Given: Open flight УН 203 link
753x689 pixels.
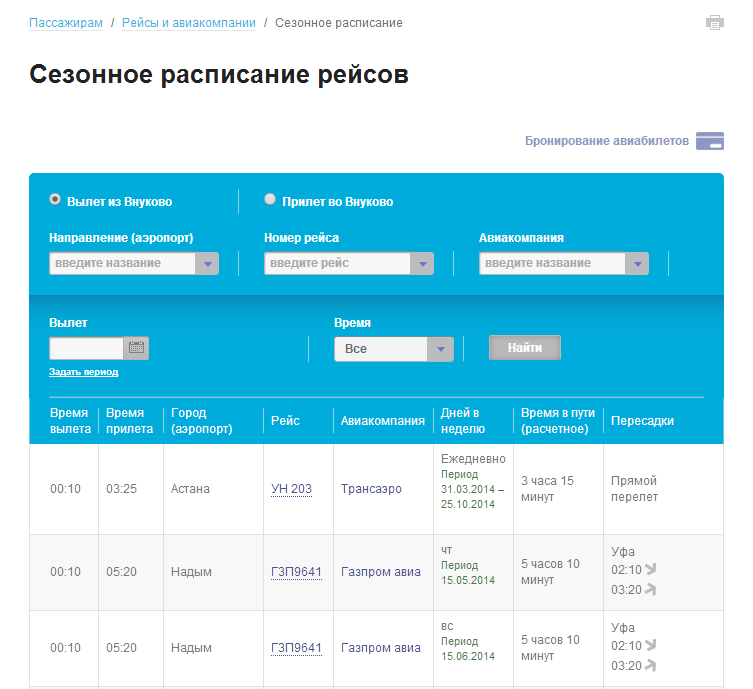Looking at the screenshot, I should click(291, 489).
